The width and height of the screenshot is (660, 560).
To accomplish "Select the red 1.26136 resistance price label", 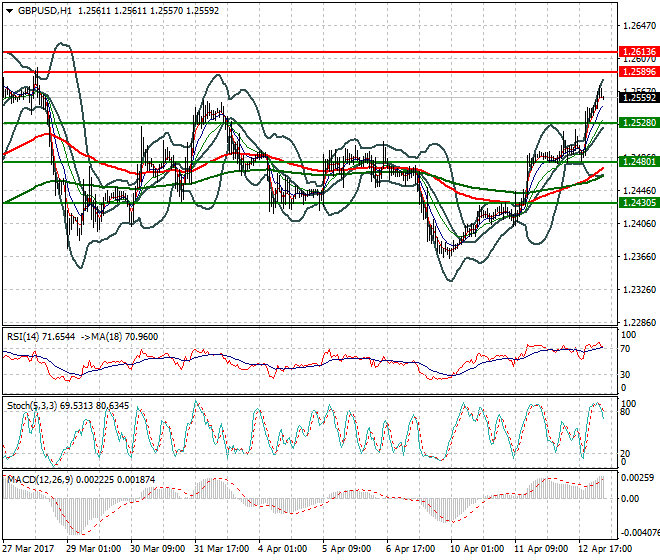I will point(639,52).
